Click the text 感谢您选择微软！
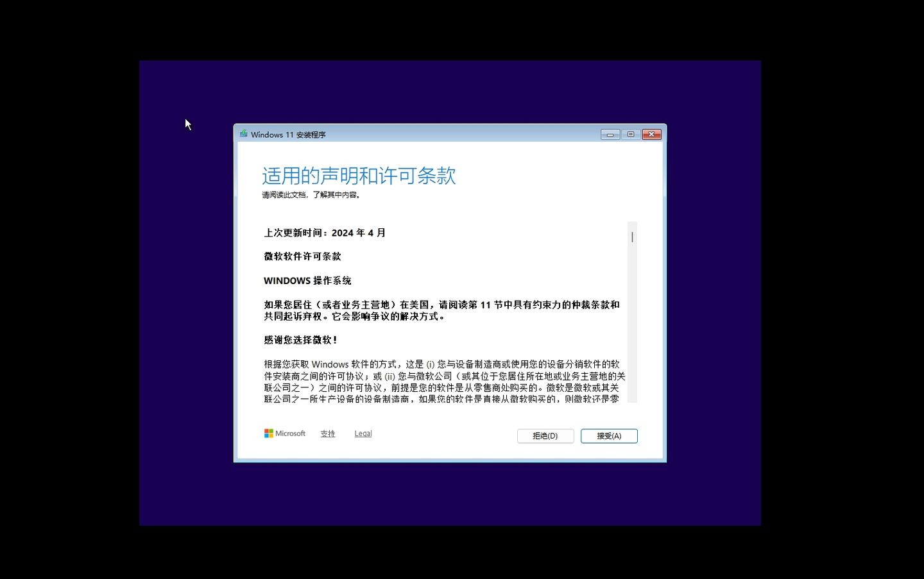 300,340
